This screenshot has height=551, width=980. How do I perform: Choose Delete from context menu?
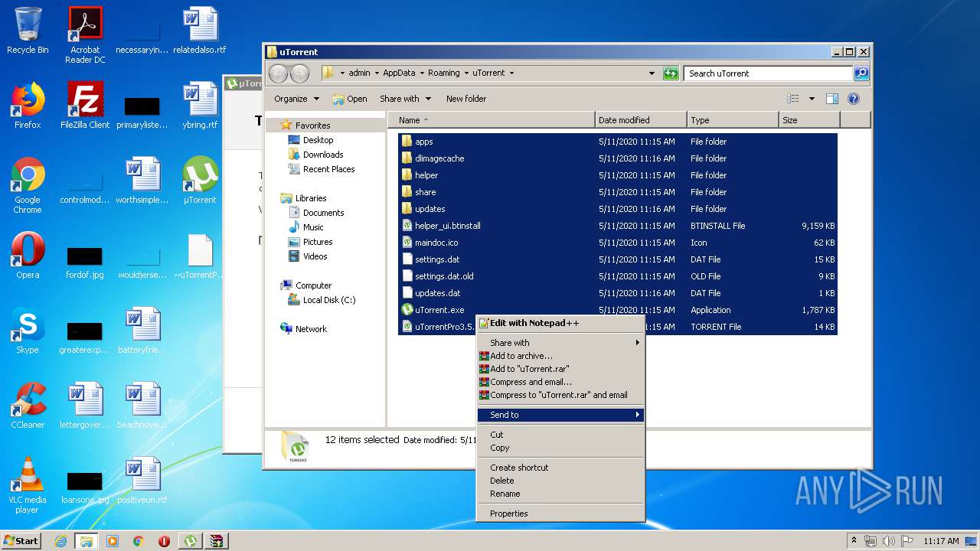point(560,481)
